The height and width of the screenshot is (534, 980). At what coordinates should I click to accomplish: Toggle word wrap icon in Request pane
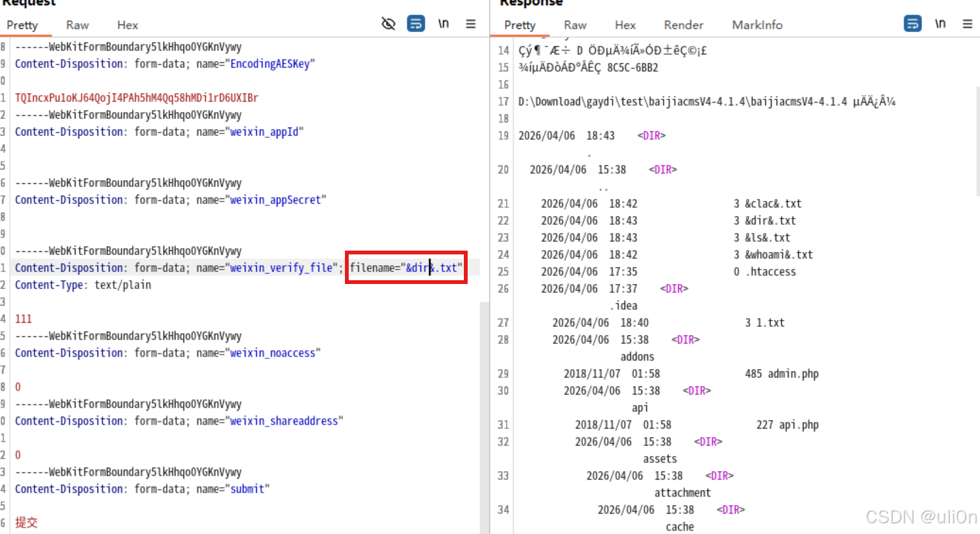coord(416,24)
